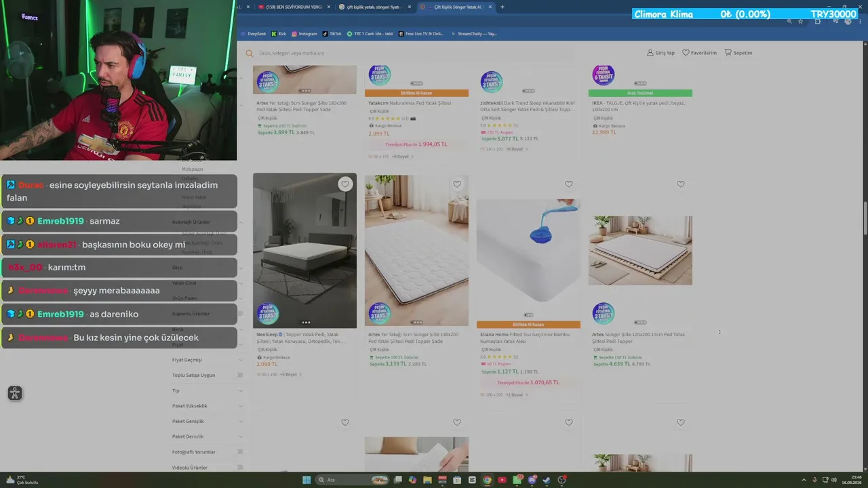Open the Windows Start menu
Screen dimensions: 868x488
[x=307, y=480]
